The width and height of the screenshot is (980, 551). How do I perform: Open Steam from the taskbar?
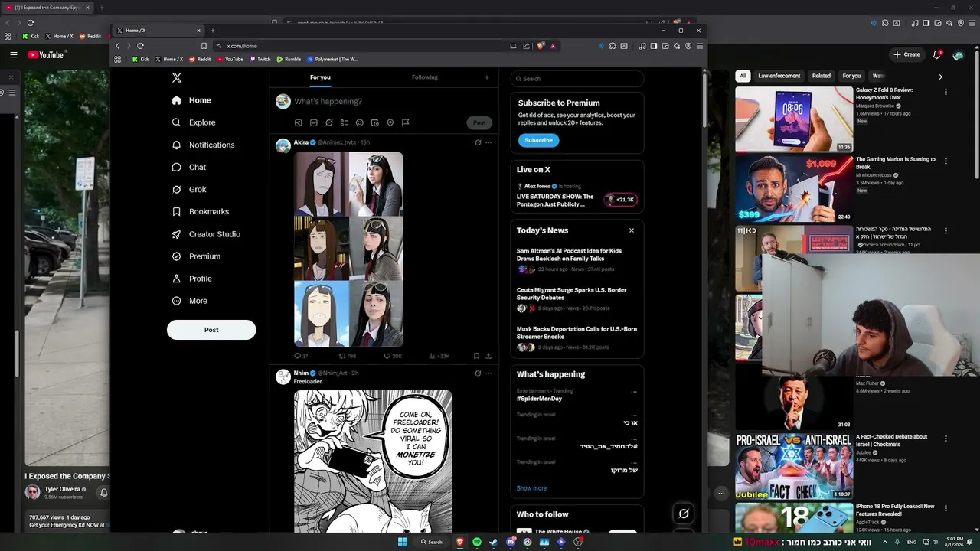[x=494, y=542]
